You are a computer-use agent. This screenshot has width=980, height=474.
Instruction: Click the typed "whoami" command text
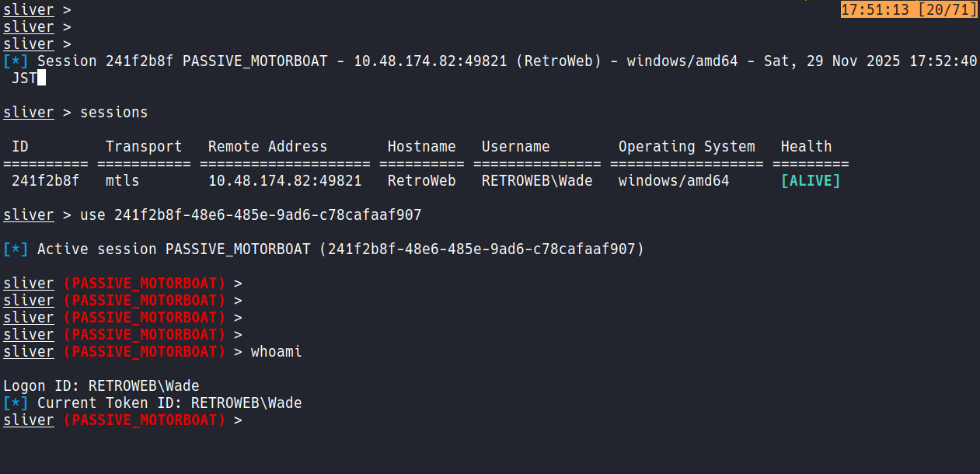tap(276, 352)
